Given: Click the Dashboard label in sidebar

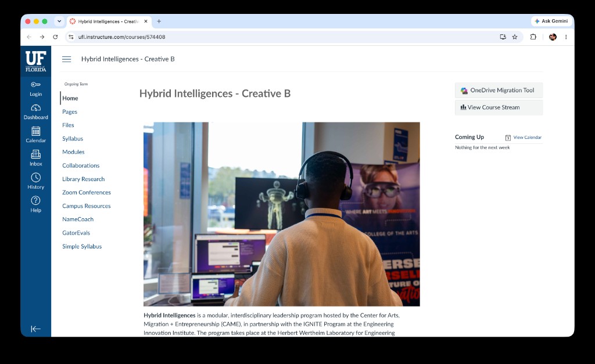Looking at the screenshot, I should click(35, 117).
